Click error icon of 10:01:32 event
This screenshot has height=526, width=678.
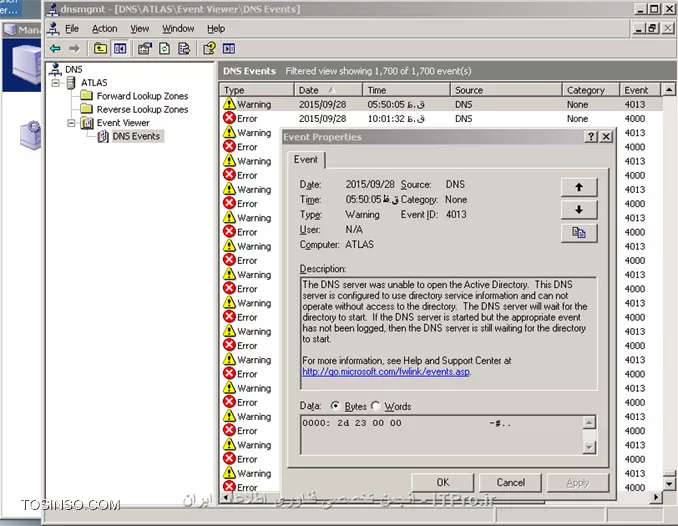click(x=229, y=118)
